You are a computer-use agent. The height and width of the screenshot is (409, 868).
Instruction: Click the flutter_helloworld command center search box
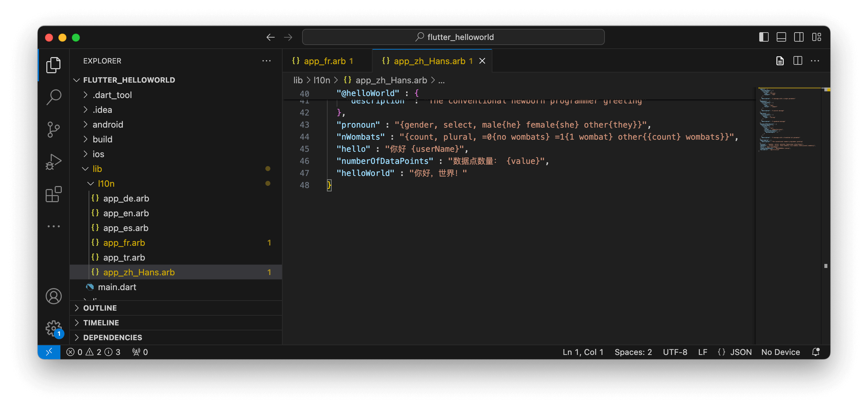point(453,37)
